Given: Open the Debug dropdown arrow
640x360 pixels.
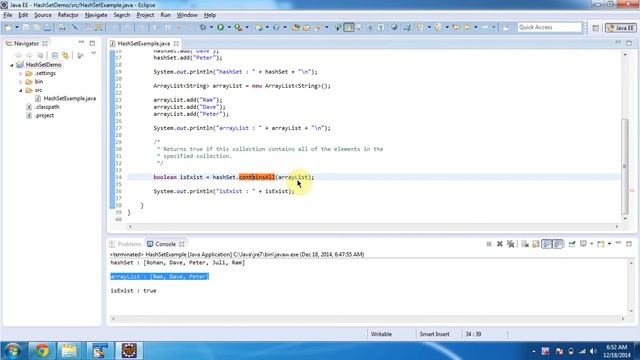Looking at the screenshot, I should click(x=211, y=27).
